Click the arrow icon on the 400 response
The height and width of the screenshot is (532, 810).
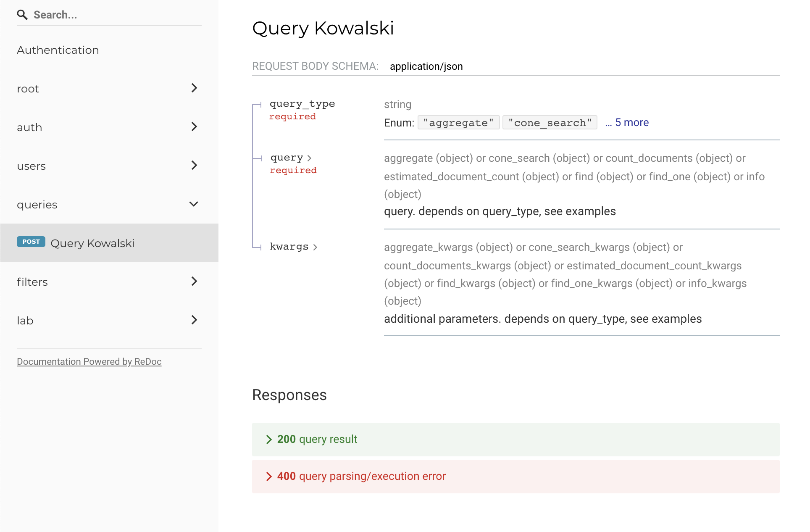(269, 476)
